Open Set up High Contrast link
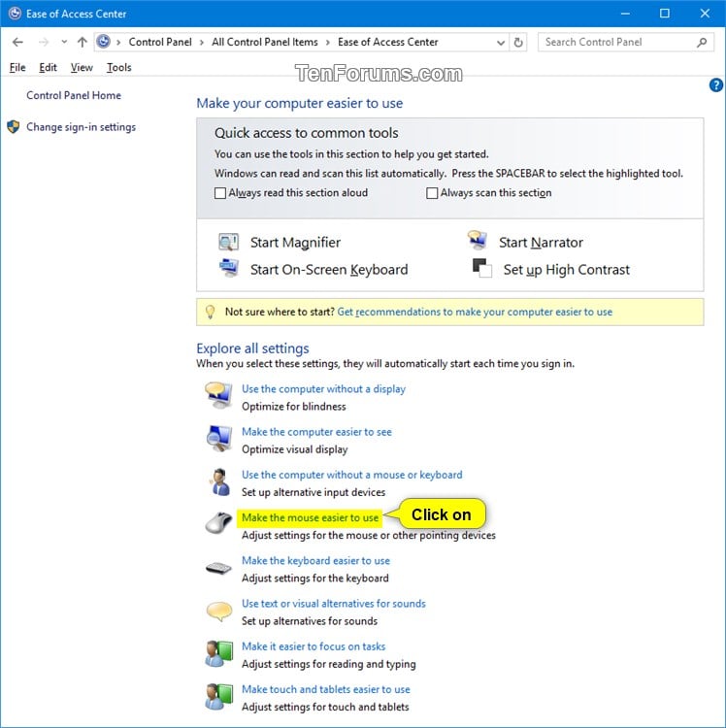This screenshot has height=728, width=726. tap(566, 270)
